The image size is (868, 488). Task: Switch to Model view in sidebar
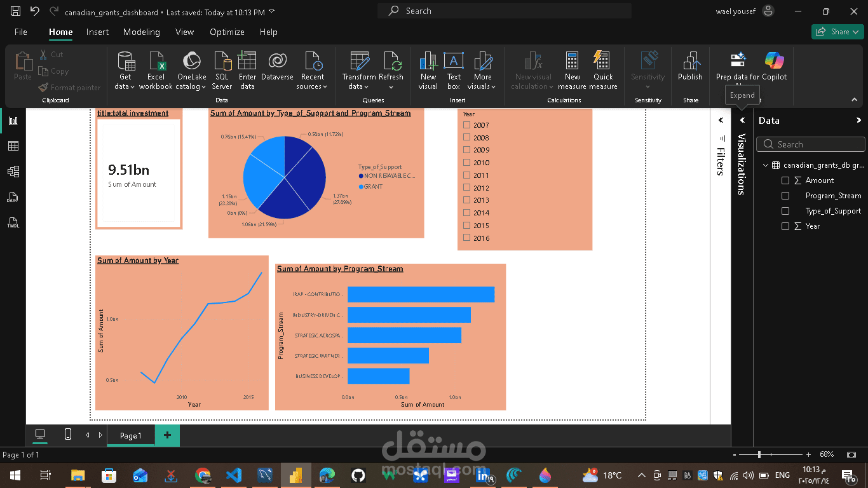[13, 172]
